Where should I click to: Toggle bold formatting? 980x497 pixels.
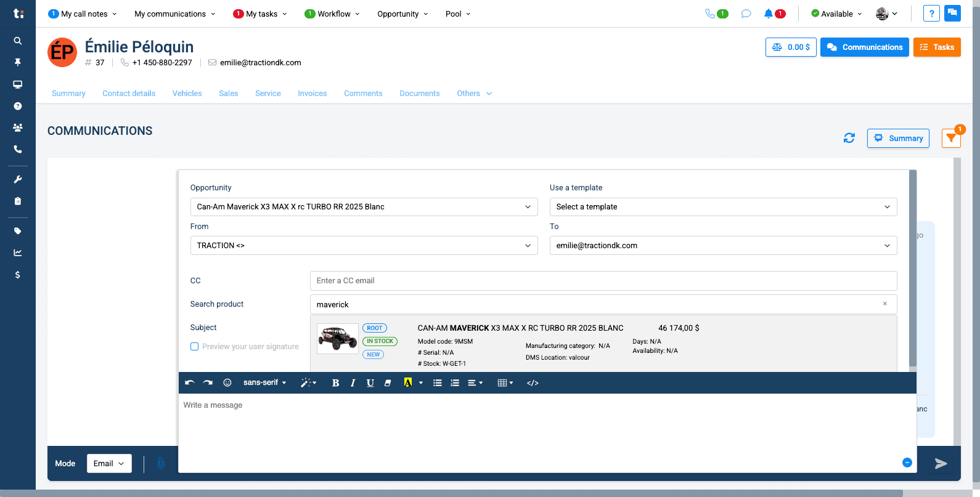click(335, 383)
